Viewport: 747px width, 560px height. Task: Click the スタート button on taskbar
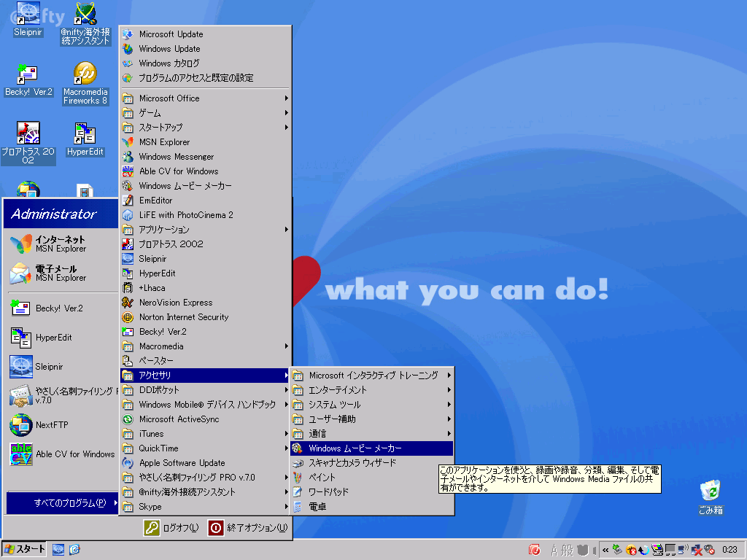point(25,549)
